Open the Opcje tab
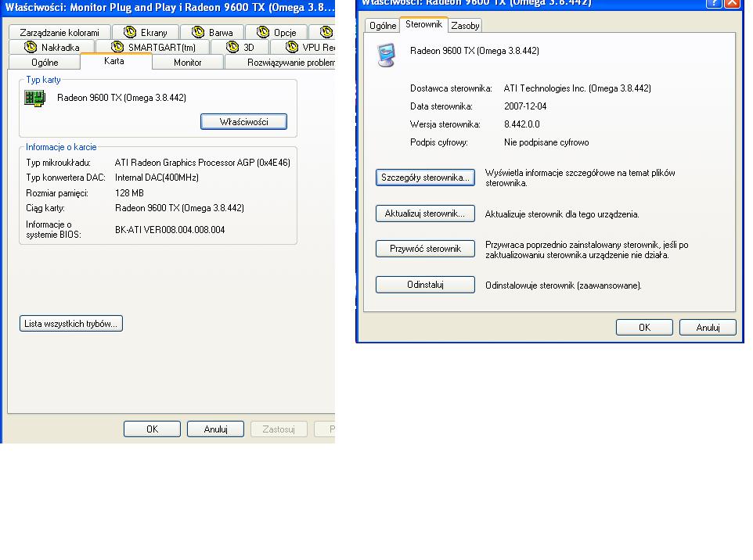 click(276, 33)
